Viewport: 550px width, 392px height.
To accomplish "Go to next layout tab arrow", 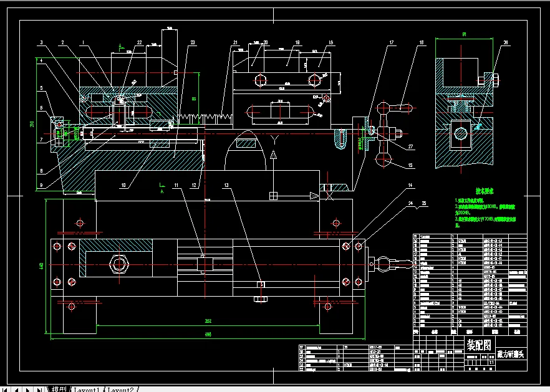I will coord(27,389).
